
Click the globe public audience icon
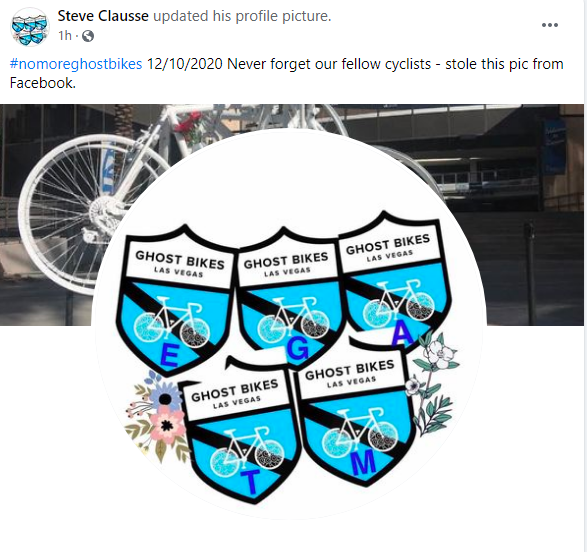tap(88, 36)
